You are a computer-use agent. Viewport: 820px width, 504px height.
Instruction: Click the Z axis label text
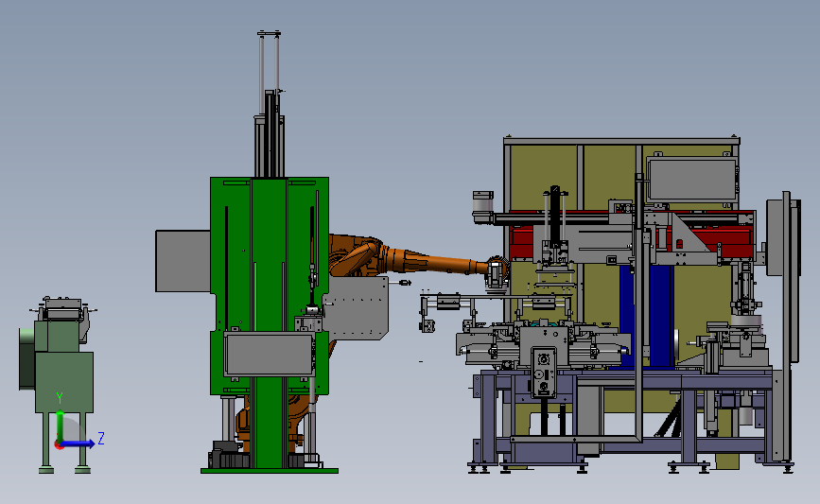(101, 438)
